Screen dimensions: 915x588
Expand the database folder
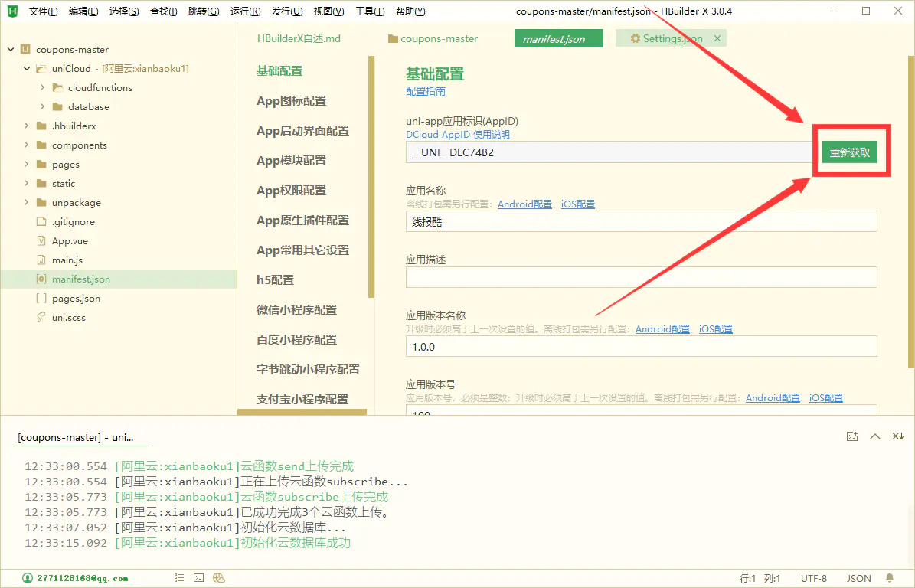pos(44,106)
